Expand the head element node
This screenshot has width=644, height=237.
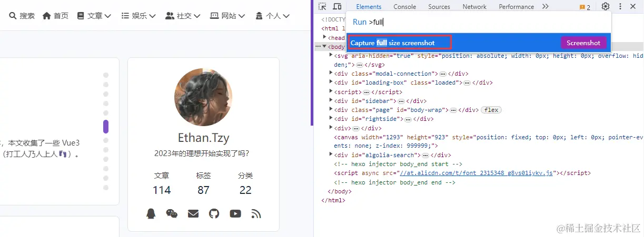click(x=325, y=37)
